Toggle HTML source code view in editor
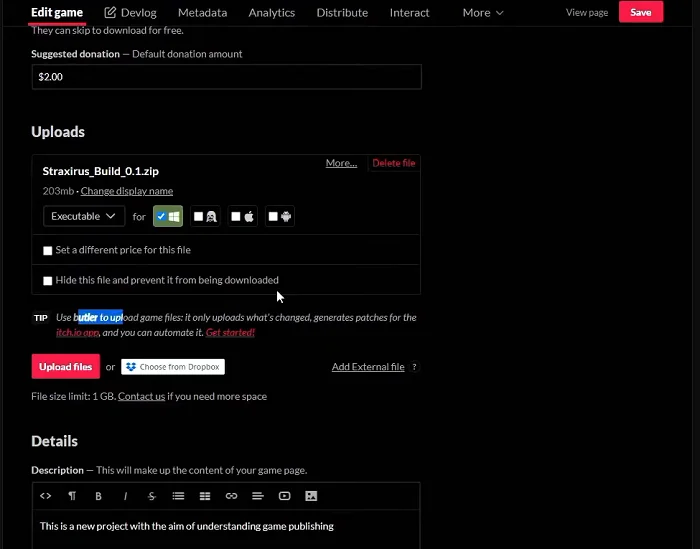The height and width of the screenshot is (549, 700). [x=46, y=496]
